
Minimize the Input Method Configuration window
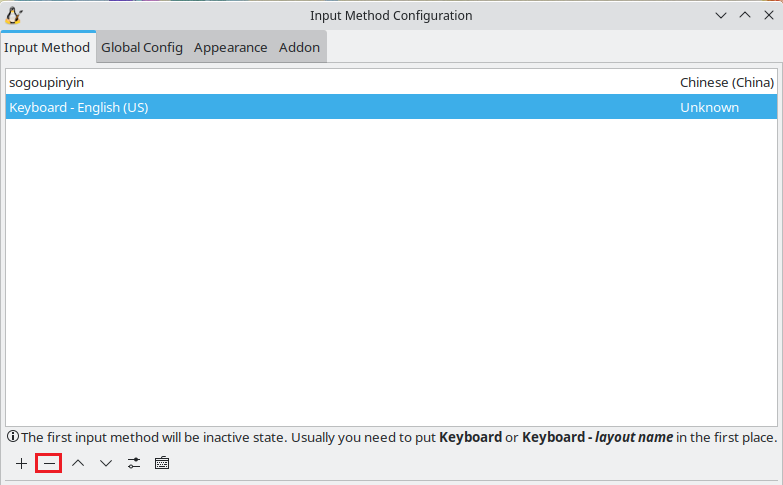(x=721, y=15)
